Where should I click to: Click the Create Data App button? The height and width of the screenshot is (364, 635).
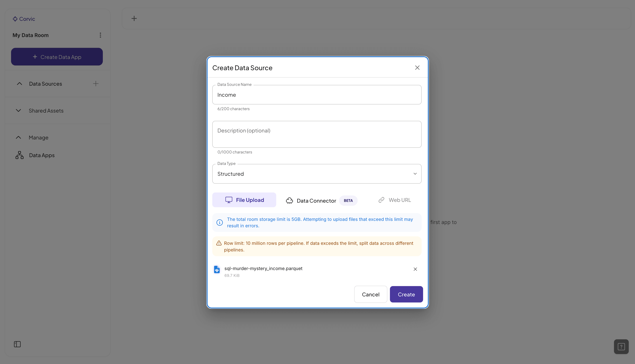[x=57, y=57]
